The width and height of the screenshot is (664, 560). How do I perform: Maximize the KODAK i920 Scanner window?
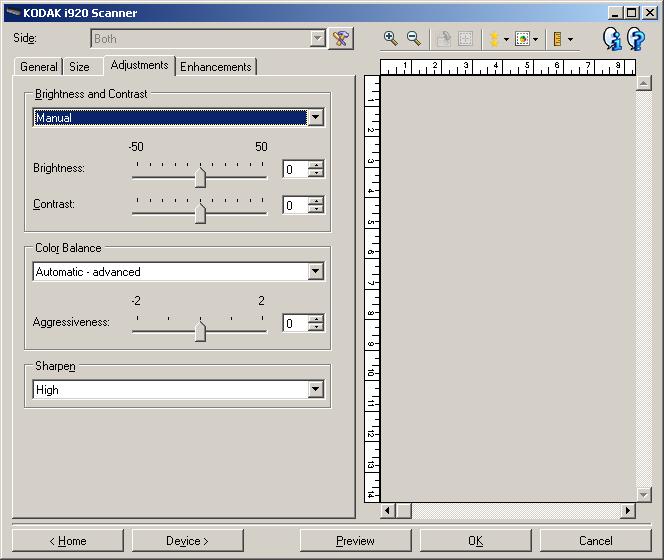631,13
